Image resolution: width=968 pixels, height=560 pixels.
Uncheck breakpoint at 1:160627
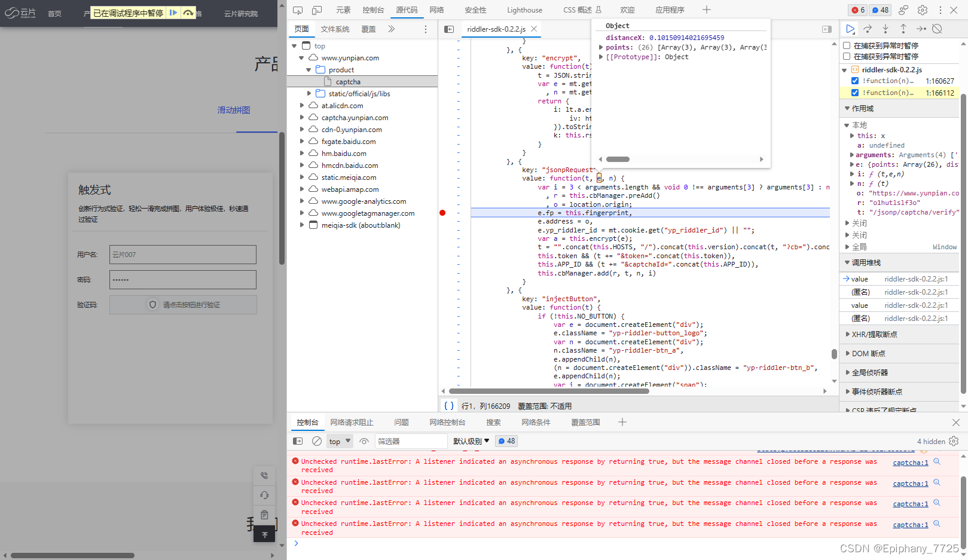click(855, 81)
